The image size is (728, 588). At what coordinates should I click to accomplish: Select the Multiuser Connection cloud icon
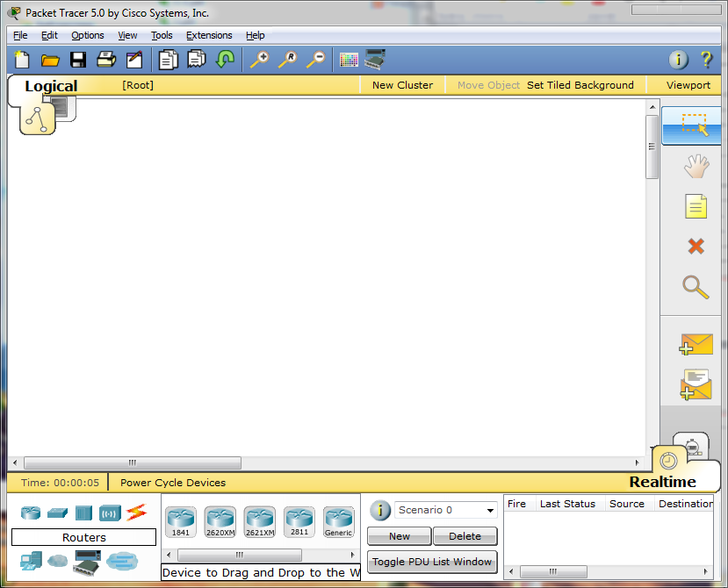point(122,561)
